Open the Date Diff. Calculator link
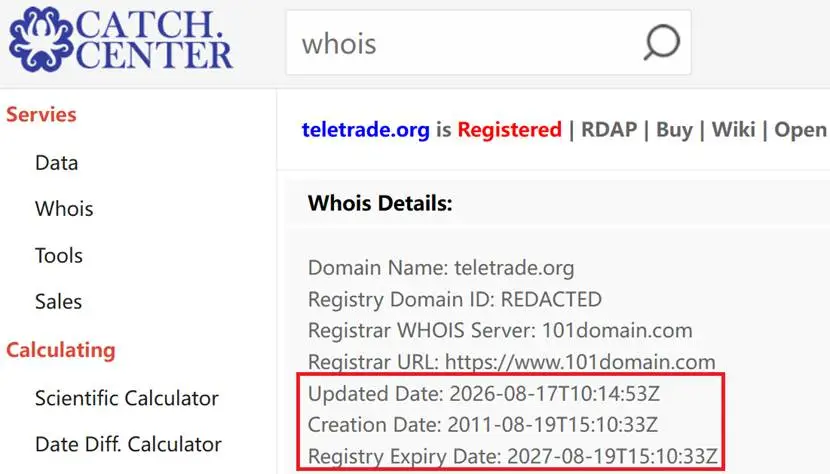830x474 pixels. pos(128,444)
